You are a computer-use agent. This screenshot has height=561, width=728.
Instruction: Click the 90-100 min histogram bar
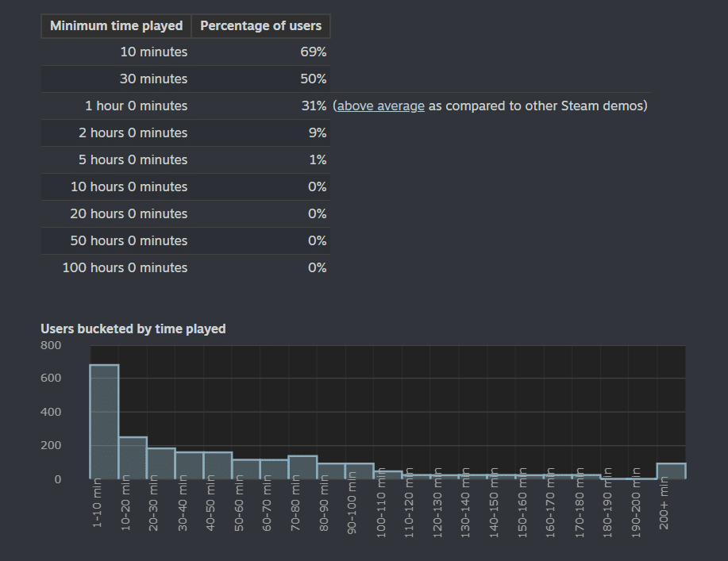tap(360, 471)
